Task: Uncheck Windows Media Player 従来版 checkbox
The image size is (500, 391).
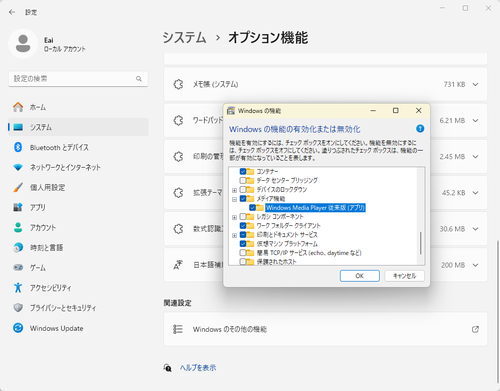Action: [252, 208]
